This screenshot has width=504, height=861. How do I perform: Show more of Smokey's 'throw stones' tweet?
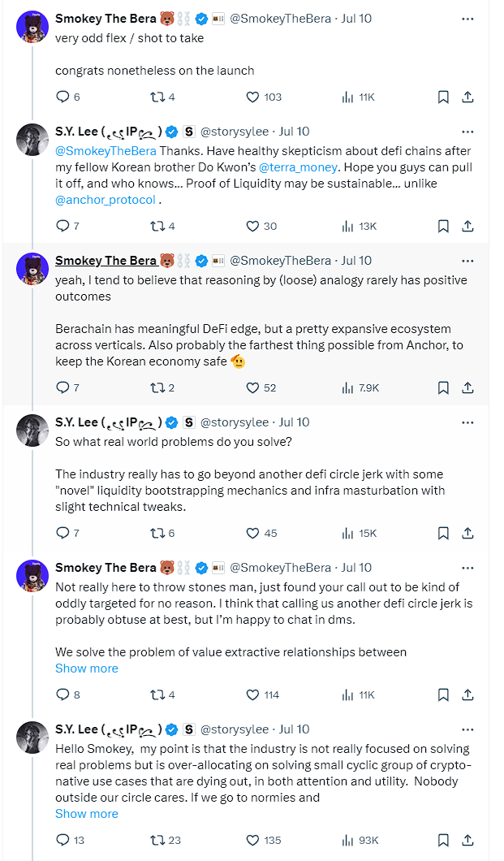click(87, 668)
